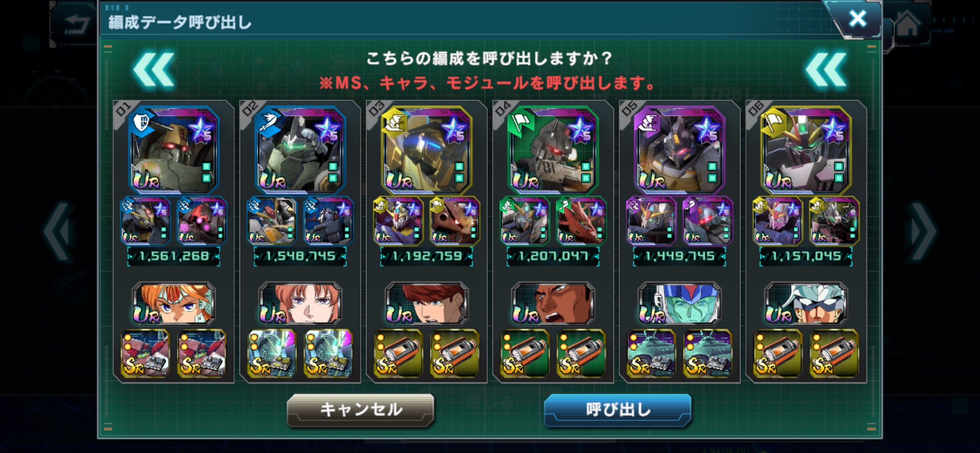Select squad 04 green-framed UR mobile suit
980x453 pixels.
[x=553, y=150]
